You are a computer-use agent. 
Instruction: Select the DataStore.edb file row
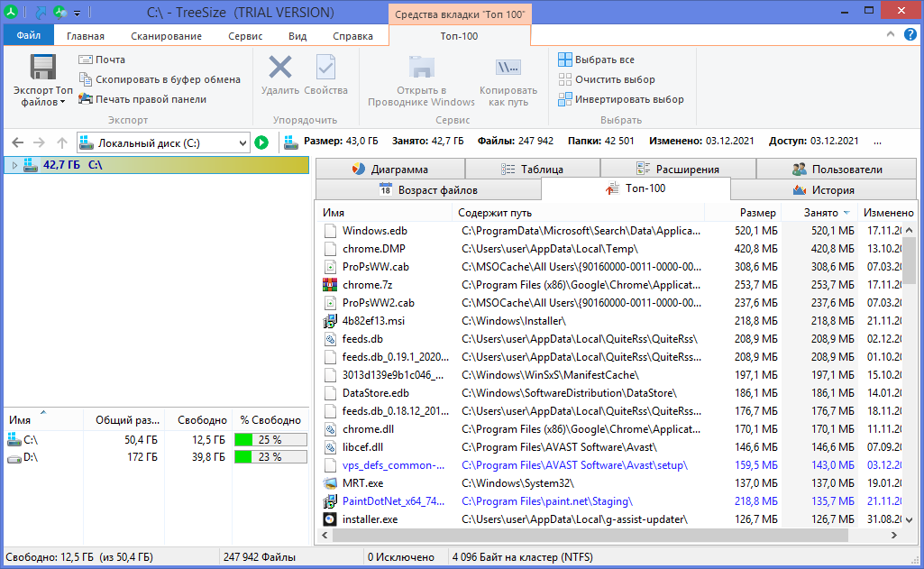pyautogui.click(x=610, y=392)
